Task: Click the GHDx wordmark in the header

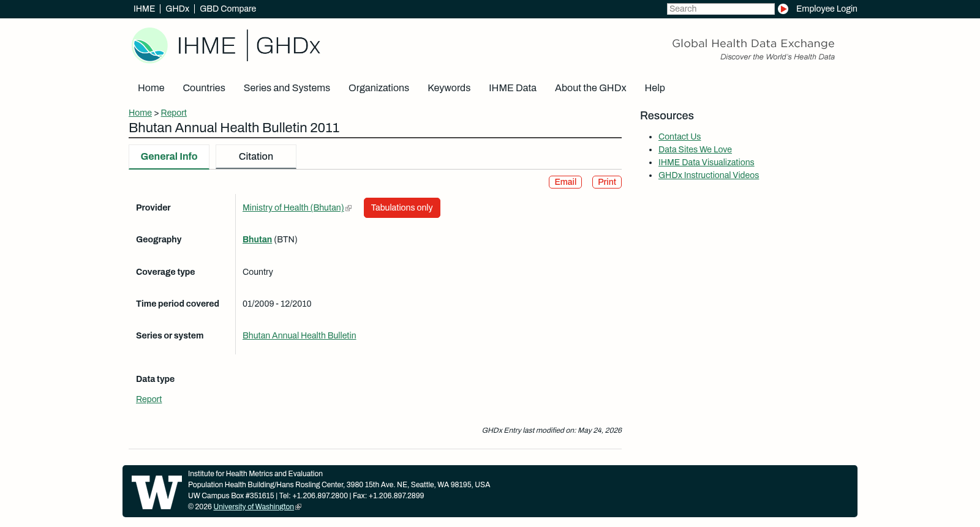Action: pyautogui.click(x=288, y=46)
